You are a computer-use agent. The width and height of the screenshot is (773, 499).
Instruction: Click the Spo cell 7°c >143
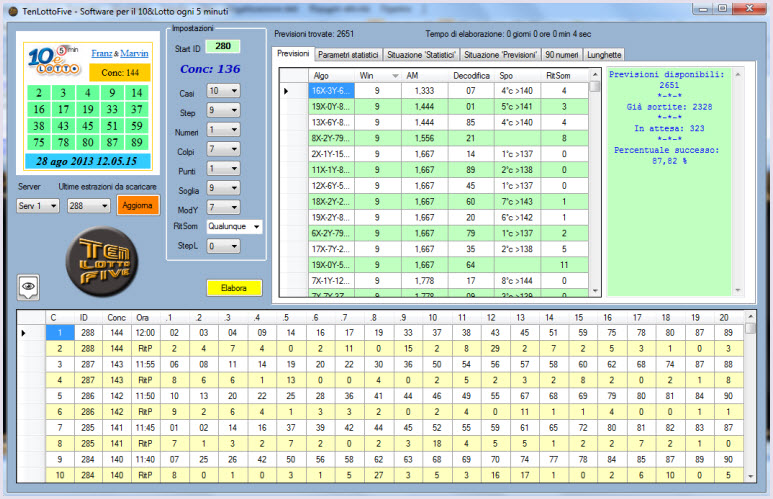[x=517, y=202]
